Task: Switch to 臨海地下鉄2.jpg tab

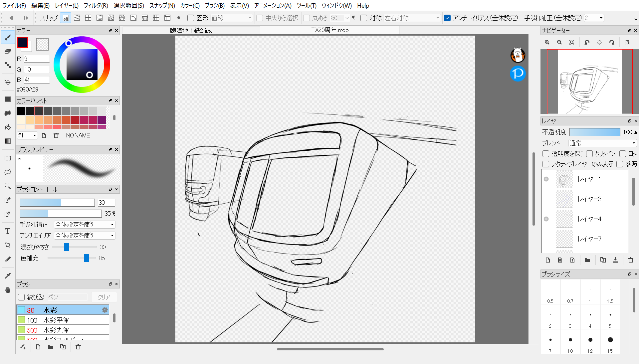Action: [191, 30]
